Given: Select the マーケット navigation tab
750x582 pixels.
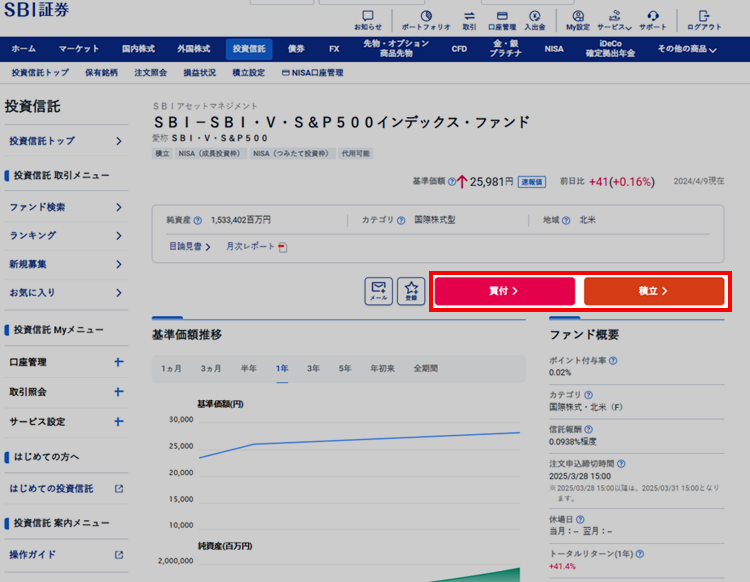Looking at the screenshot, I should [x=79, y=49].
